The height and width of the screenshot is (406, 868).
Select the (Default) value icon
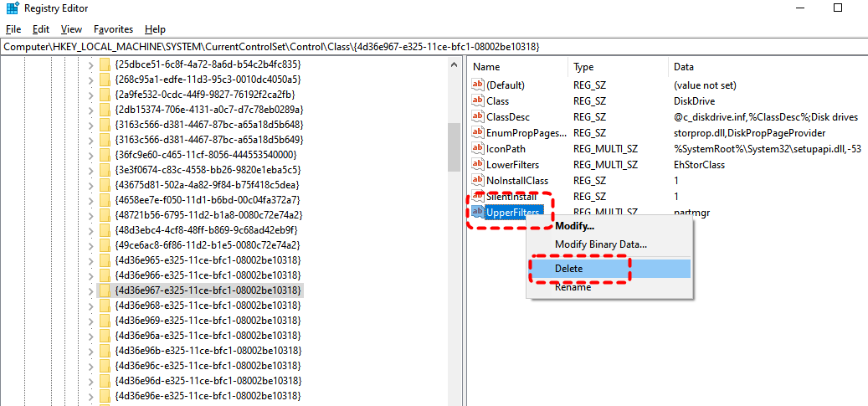(x=478, y=85)
